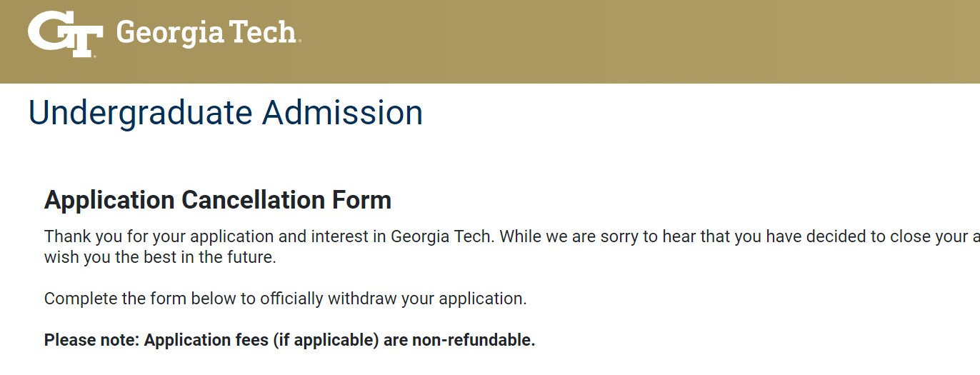Click the bold Please note label
980x375 pixels.
point(92,340)
